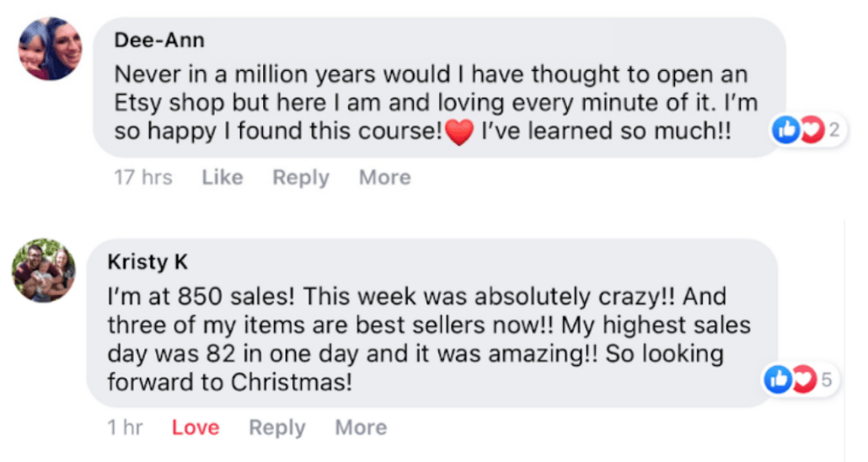Open the More menu under Kristy K's comment

click(x=361, y=427)
